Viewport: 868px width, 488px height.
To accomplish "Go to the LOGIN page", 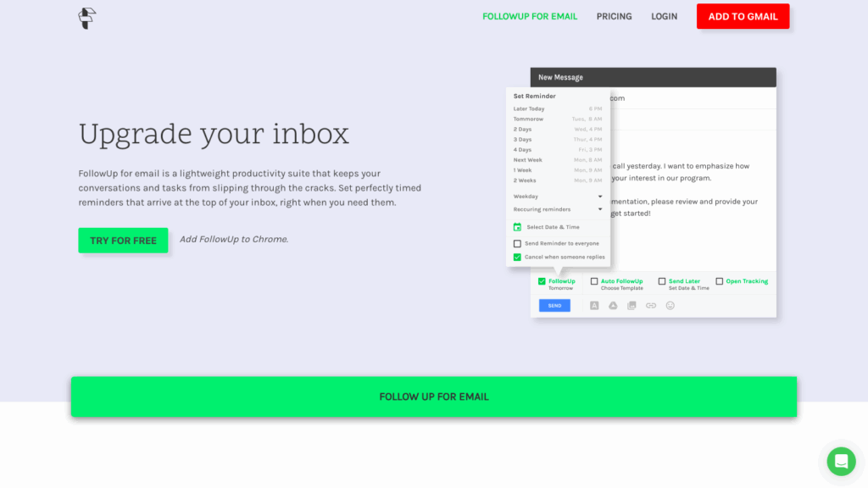I will 664,16.
